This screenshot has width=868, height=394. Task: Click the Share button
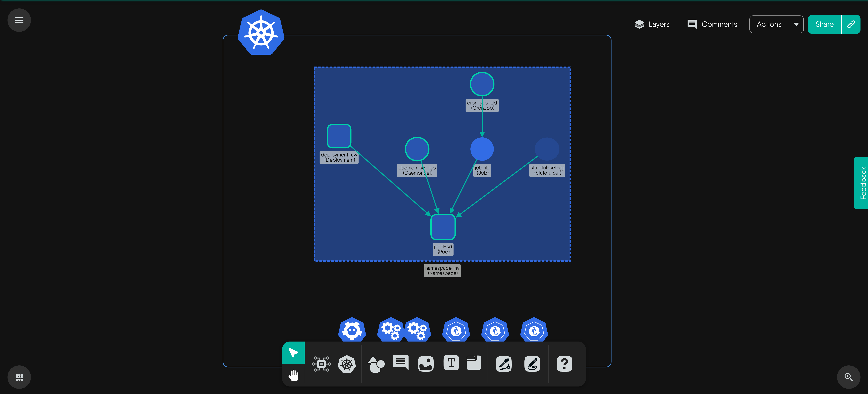tap(824, 24)
